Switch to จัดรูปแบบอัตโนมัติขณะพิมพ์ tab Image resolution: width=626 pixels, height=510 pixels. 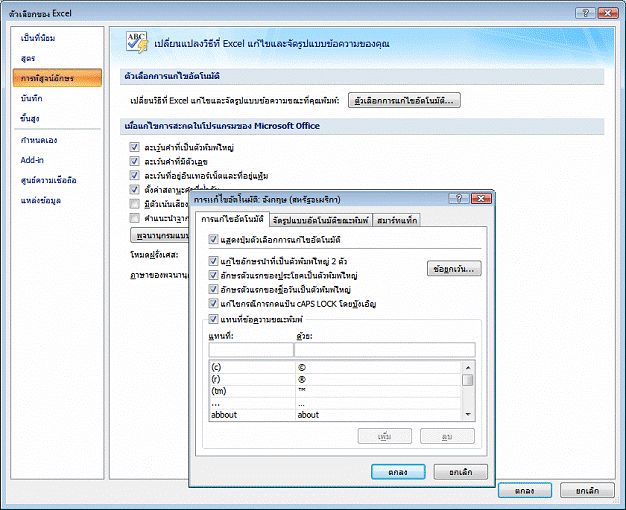321,220
